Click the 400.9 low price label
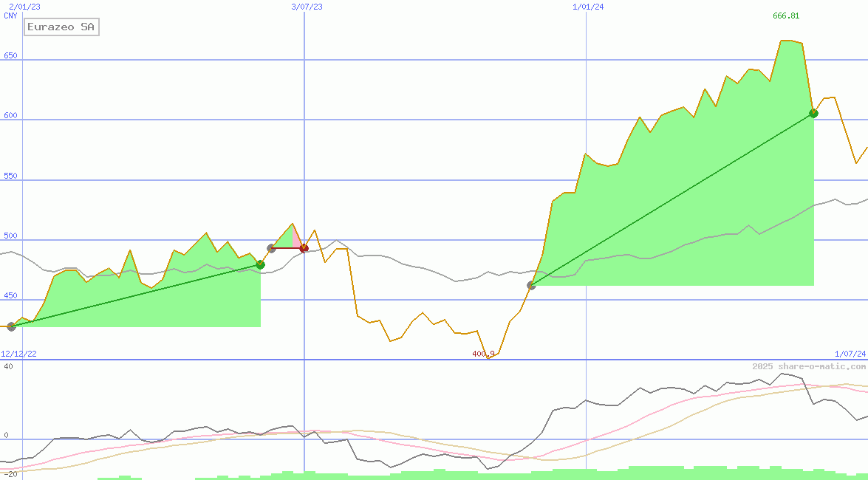The width and height of the screenshot is (868, 480). click(483, 354)
